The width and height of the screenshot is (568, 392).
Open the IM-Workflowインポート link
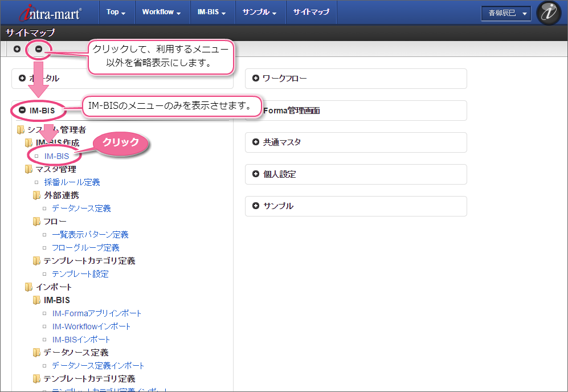tap(91, 326)
